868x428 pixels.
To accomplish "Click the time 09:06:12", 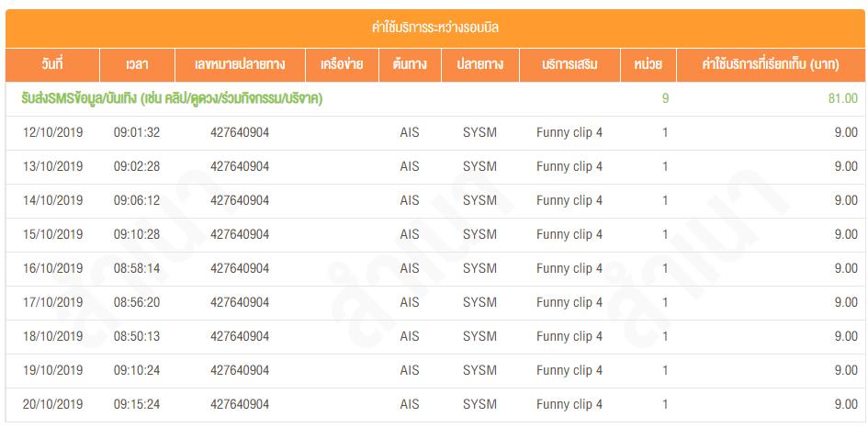I will point(137,200).
